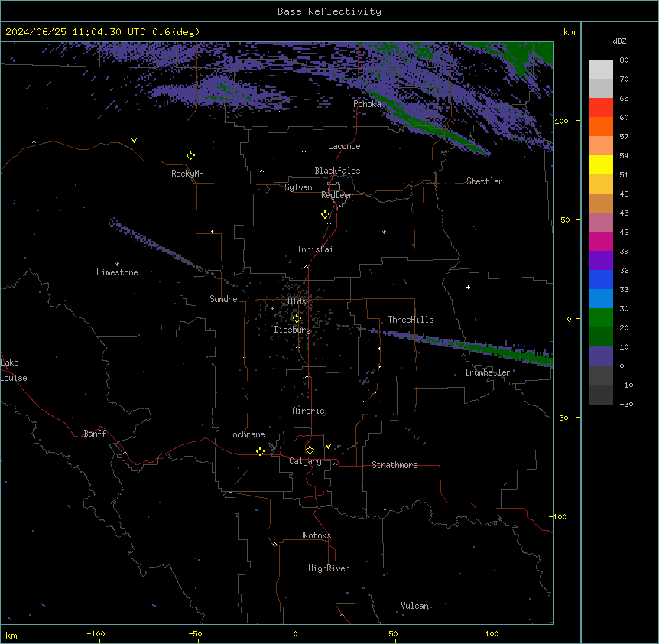Click the Okotoks label
Image resolution: width=659 pixels, height=644 pixels.
click(x=315, y=535)
